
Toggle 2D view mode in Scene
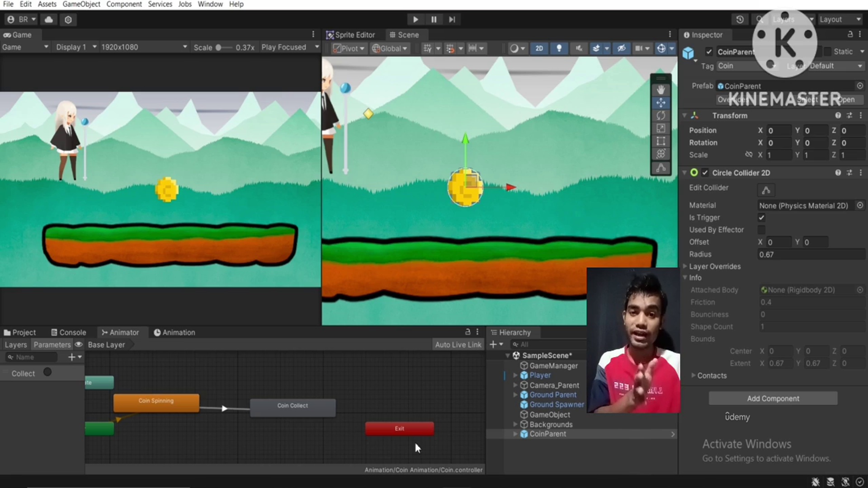pyautogui.click(x=539, y=48)
